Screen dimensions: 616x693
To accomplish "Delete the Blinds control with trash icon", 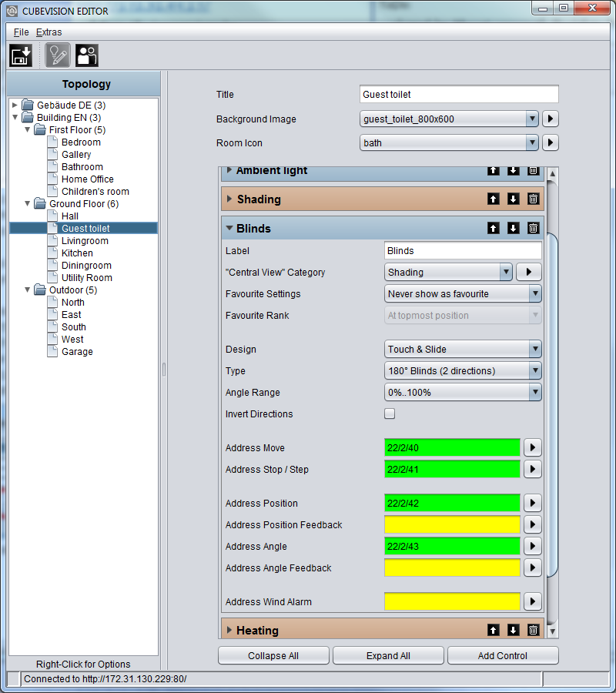I will [x=533, y=228].
